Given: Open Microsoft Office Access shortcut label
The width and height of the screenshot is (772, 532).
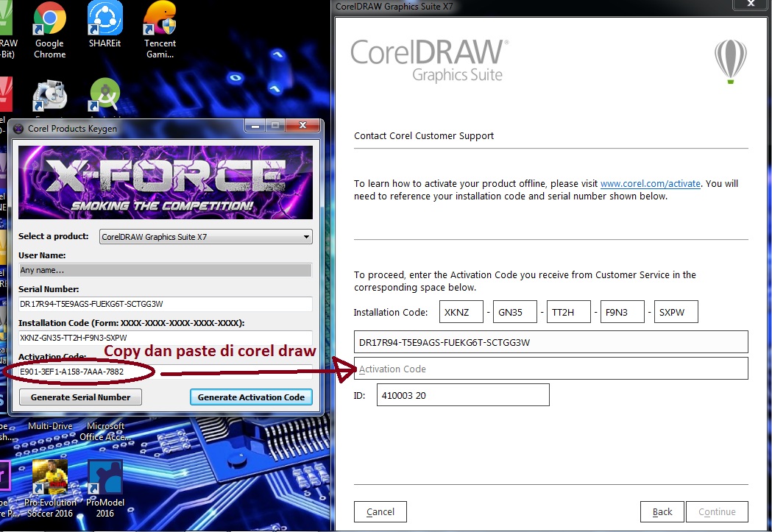Looking at the screenshot, I should 105,431.
